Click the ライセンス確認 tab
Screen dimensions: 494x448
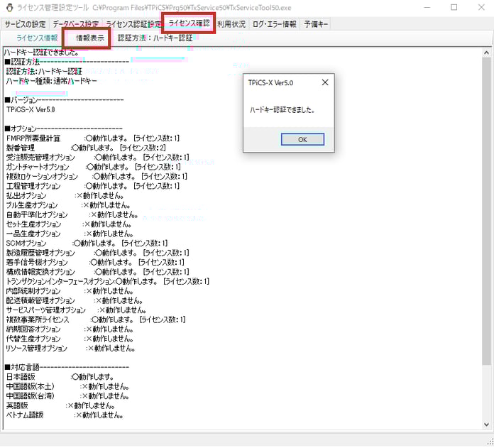[x=189, y=23]
